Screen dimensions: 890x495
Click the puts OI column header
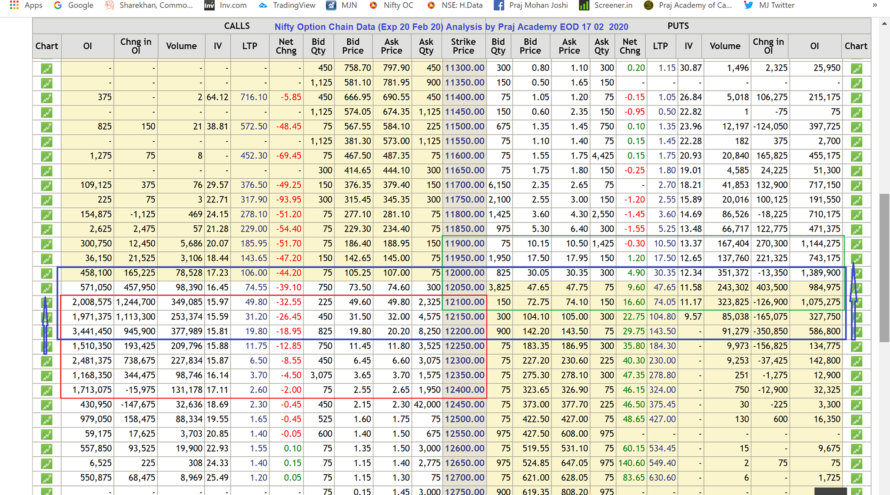(x=815, y=46)
